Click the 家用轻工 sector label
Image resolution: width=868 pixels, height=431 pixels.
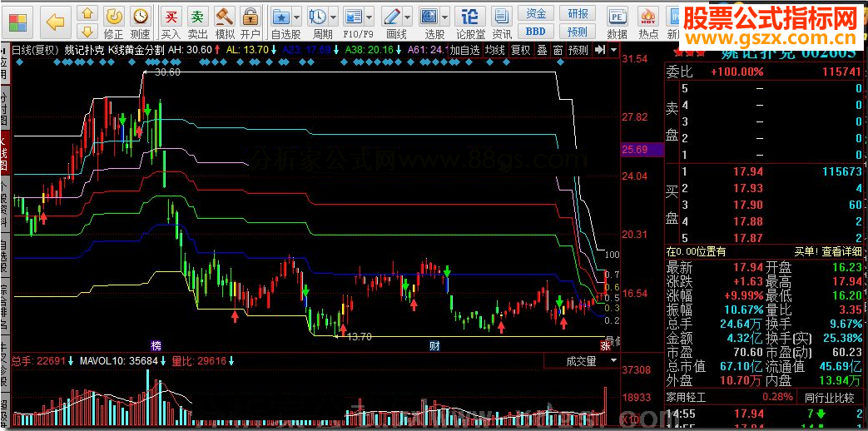pyautogui.click(x=687, y=396)
